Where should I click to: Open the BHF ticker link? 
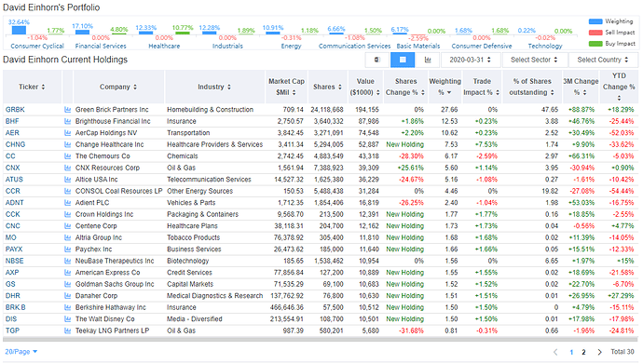(12, 122)
